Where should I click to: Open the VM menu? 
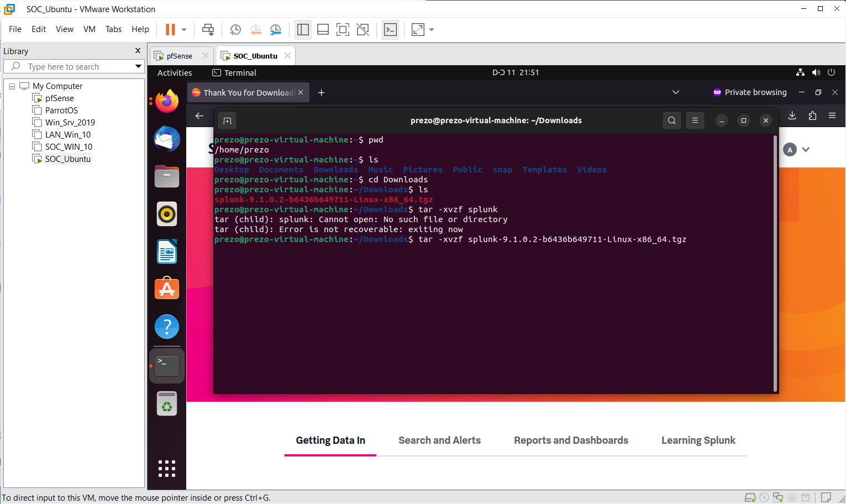point(90,29)
